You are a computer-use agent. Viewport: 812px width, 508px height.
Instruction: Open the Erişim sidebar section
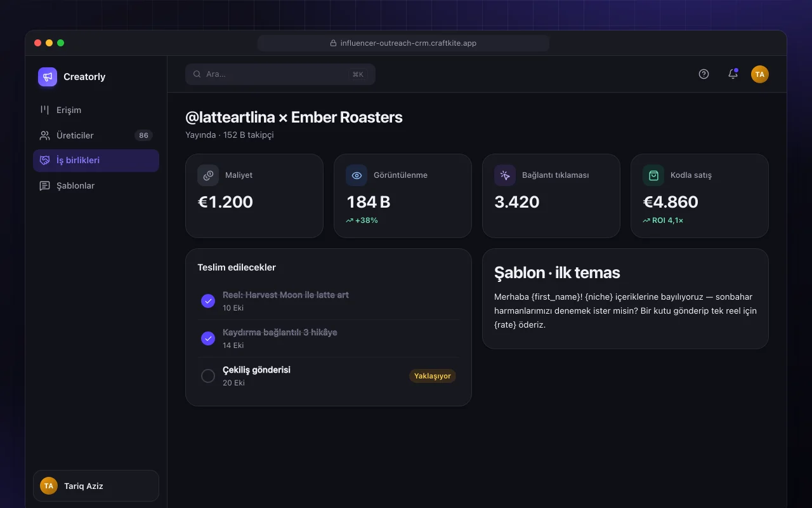click(96, 110)
